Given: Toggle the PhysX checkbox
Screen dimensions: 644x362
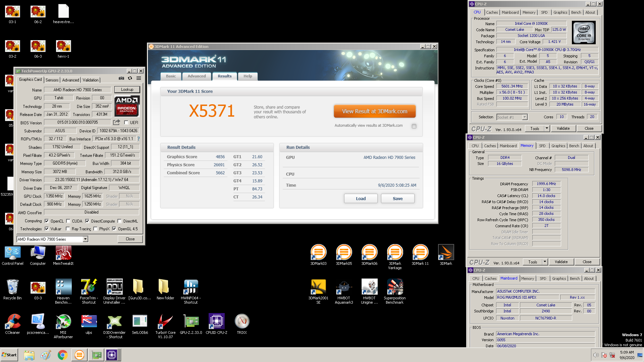Looking at the screenshot, I should [x=95, y=229].
